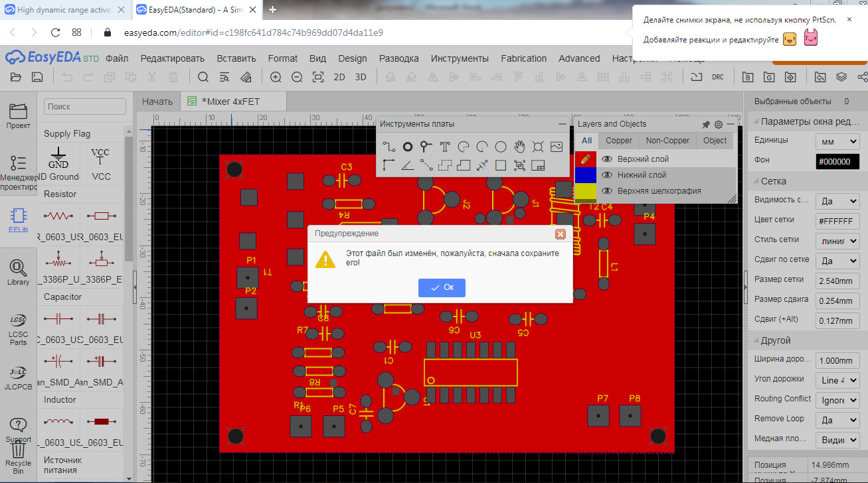Screen dimensions: 868x483
Task: Select the Track routing tool
Action: [x=389, y=147]
